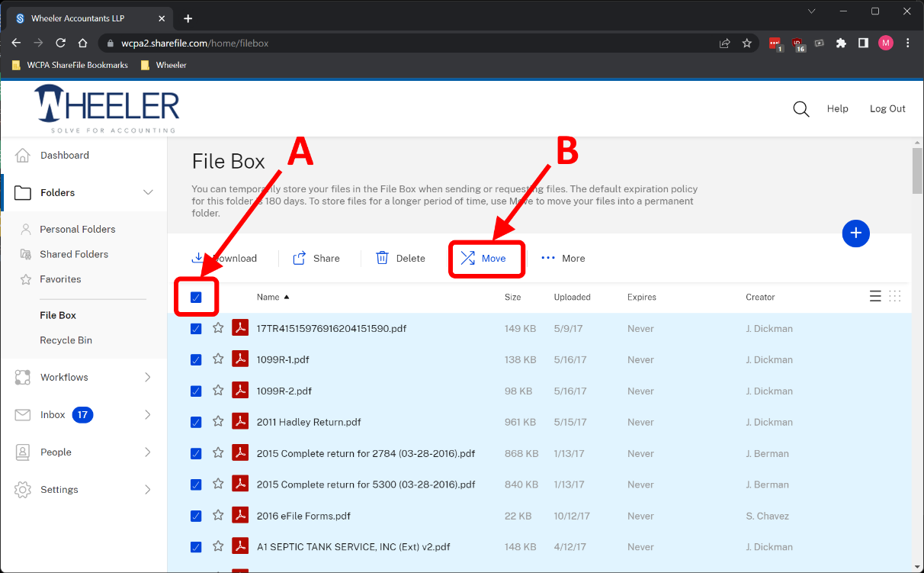Favorite the 2011 Hadley Return.pdf star
924x573 pixels.
click(x=218, y=421)
